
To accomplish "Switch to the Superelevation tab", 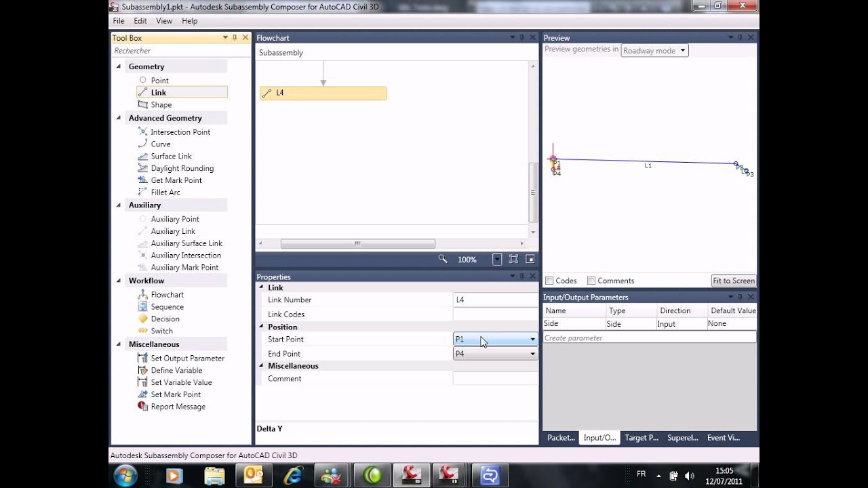I will point(682,438).
